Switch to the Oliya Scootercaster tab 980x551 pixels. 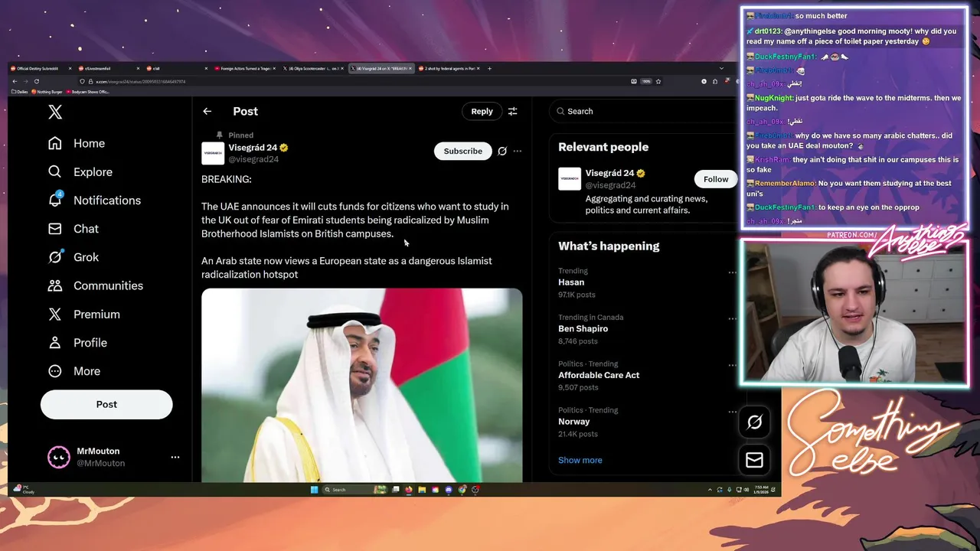pos(312,68)
